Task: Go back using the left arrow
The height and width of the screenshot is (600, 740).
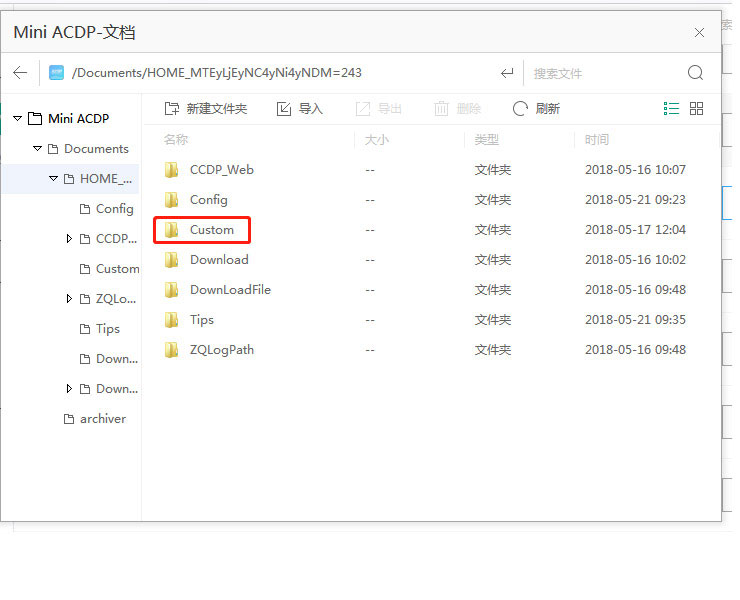Action: pyautogui.click(x=20, y=73)
